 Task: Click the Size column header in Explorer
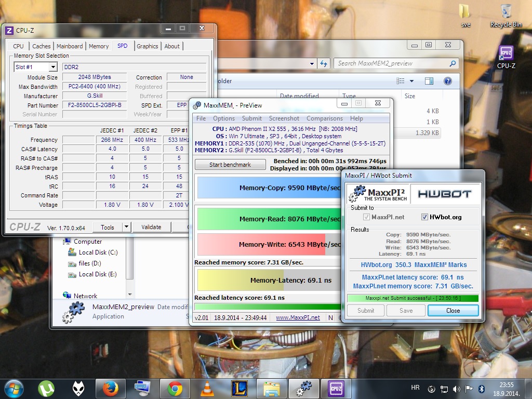tap(422, 96)
